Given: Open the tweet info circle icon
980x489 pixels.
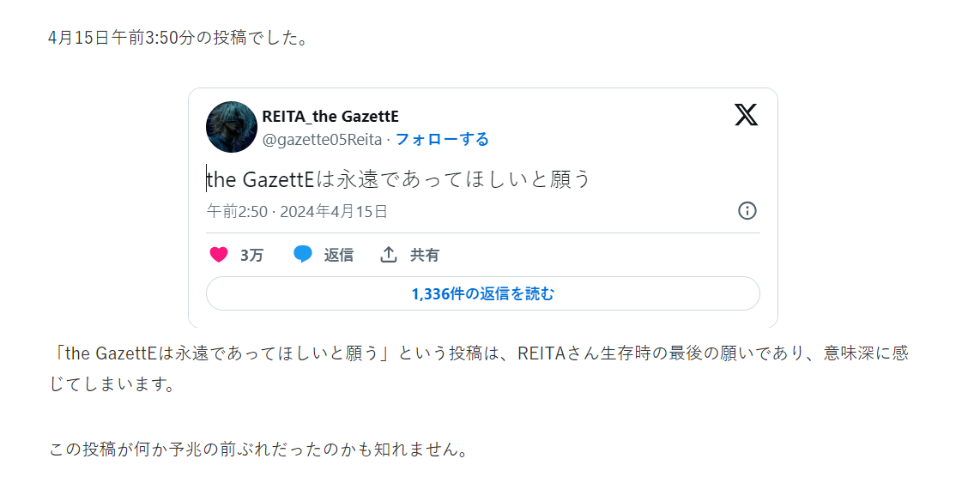Looking at the screenshot, I should click(747, 211).
